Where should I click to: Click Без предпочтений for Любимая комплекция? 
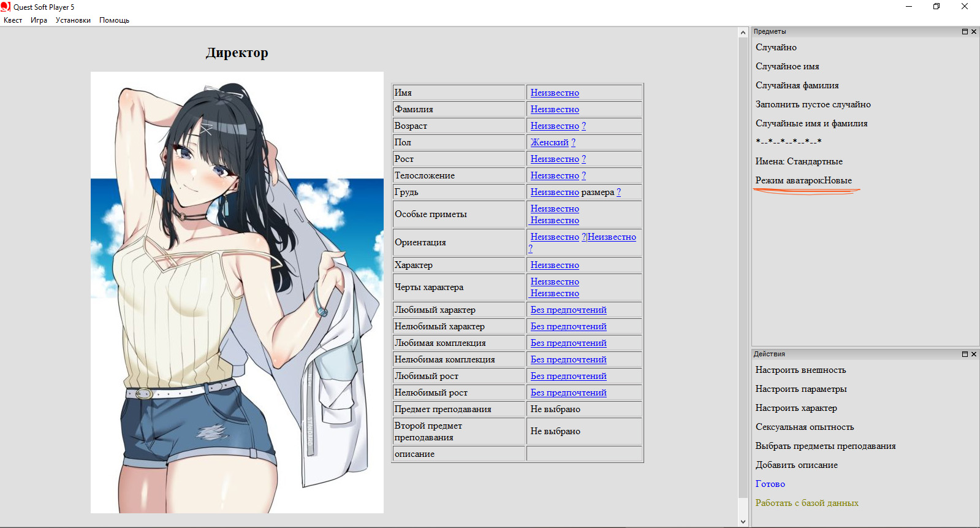(x=569, y=343)
